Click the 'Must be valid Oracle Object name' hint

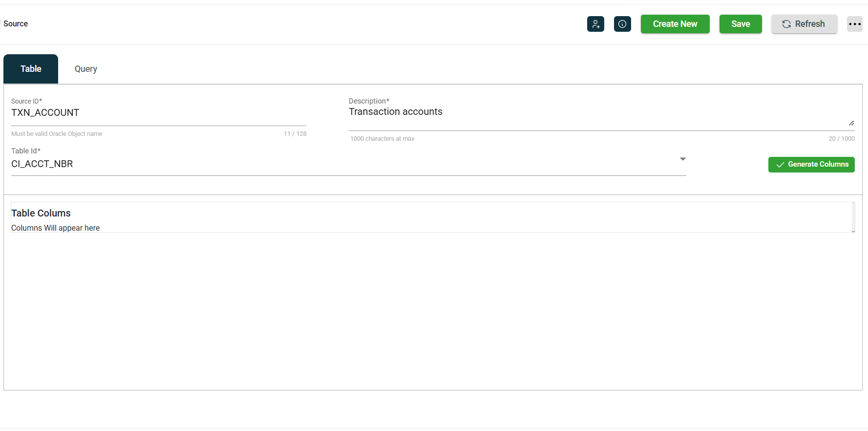(57, 134)
